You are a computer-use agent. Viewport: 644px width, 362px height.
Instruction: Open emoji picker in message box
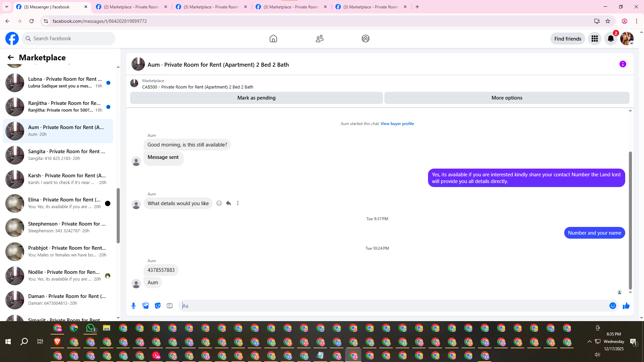[x=612, y=306]
